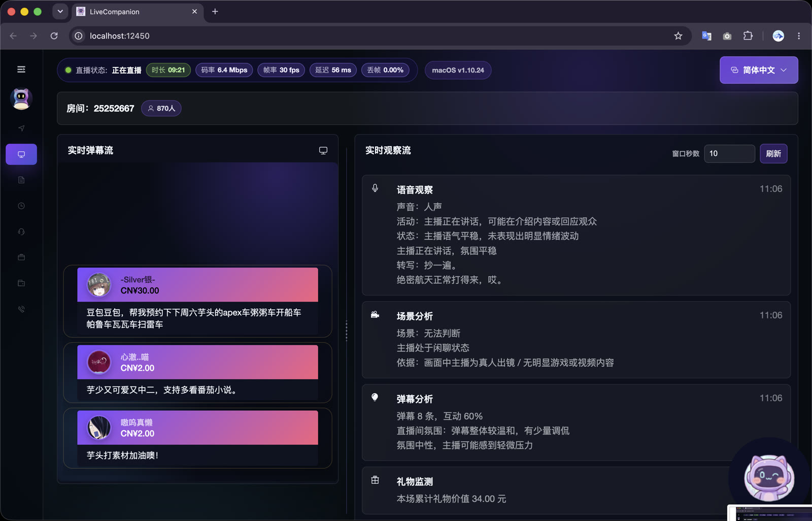812x521 pixels.
Task: Go forward in browser history
Action: pyautogui.click(x=33, y=36)
